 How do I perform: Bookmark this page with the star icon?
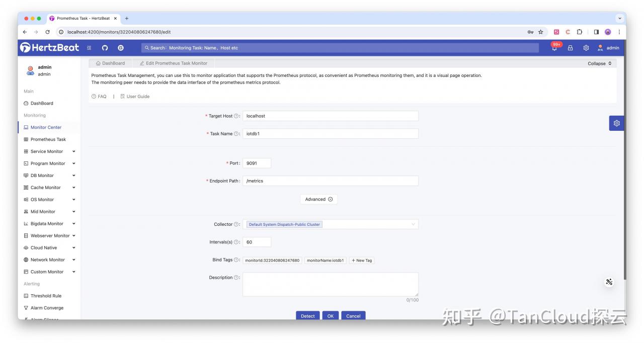541,32
